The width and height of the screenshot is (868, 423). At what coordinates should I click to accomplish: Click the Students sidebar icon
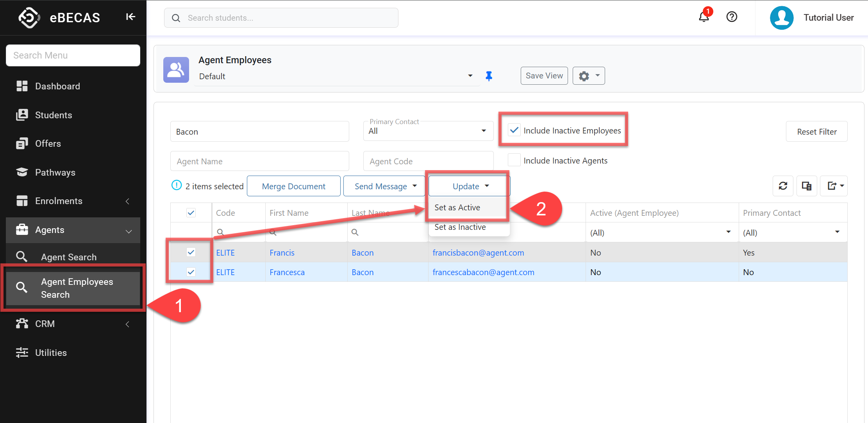point(22,115)
